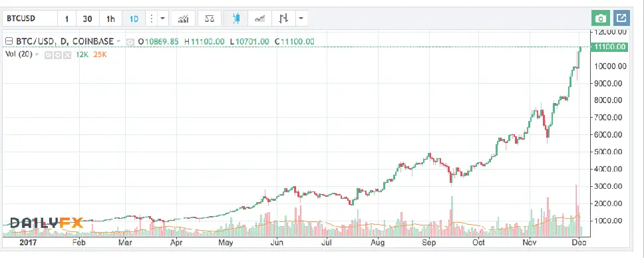The image size is (644, 258).
Task: Click the BTCUSD symbol input field
Action: (29, 19)
